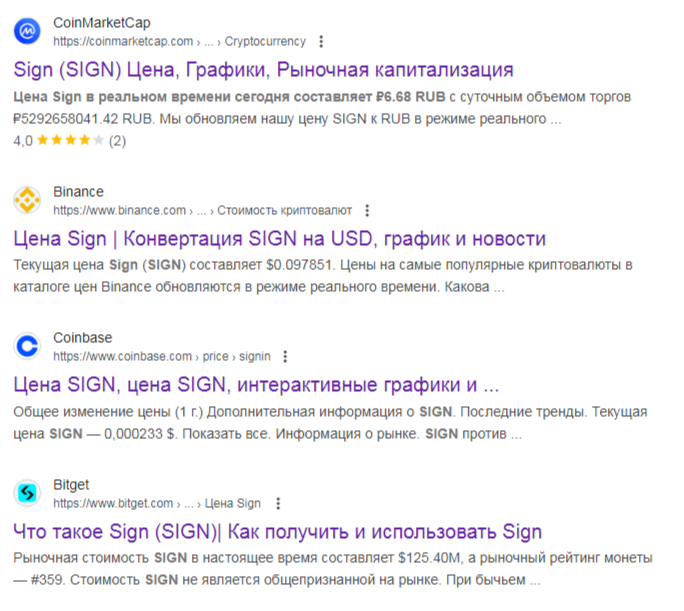The image size is (684, 611).
Task: Open three-dot menu for Binance result
Action: pyautogui.click(x=367, y=211)
